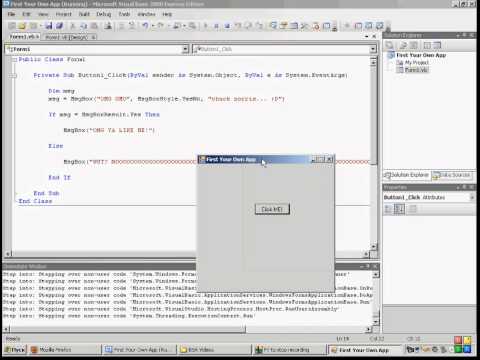Click the code editor horizontal scrollbar
Image resolution: width=480 pixels, height=360 pixels.
(188, 254)
